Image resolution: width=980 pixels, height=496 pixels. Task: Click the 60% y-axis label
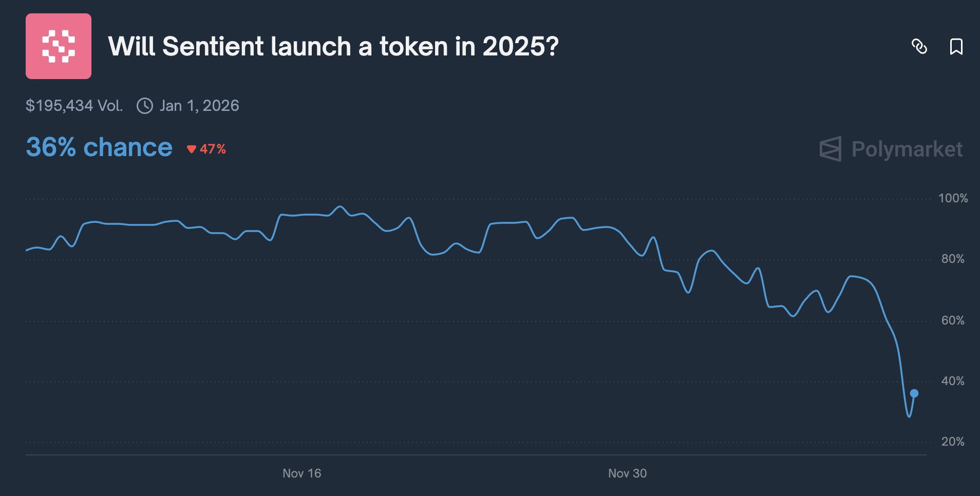(x=953, y=320)
